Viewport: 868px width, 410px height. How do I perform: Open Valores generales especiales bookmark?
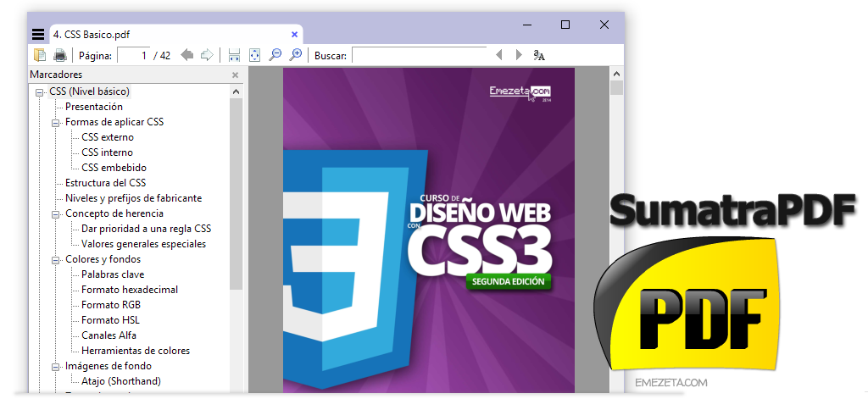(144, 244)
